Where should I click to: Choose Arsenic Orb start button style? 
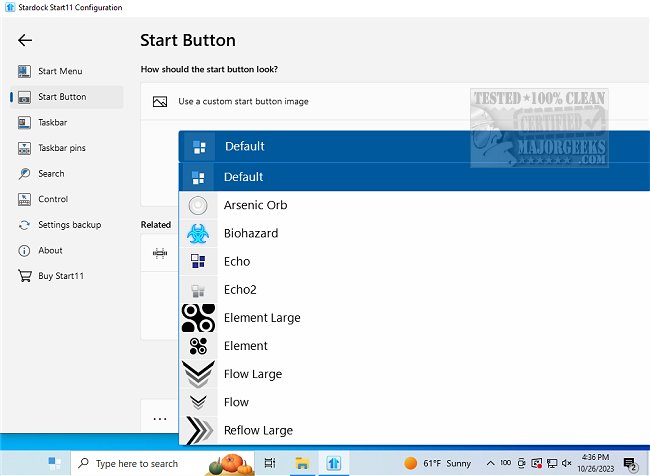click(414, 205)
